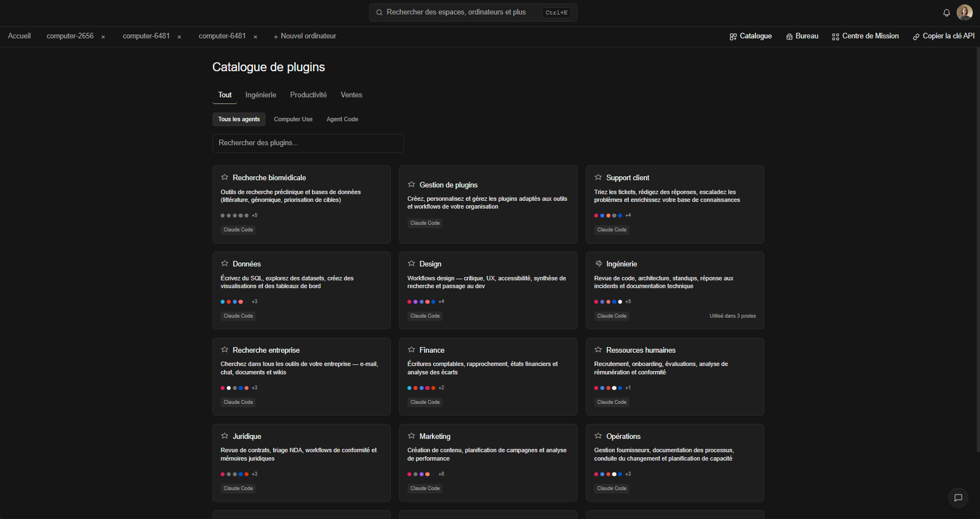
Task: Star the Marketing plugin card
Action: pos(411,436)
